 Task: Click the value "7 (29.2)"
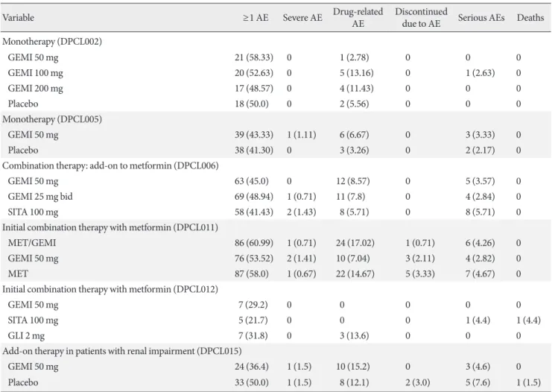point(253,305)
